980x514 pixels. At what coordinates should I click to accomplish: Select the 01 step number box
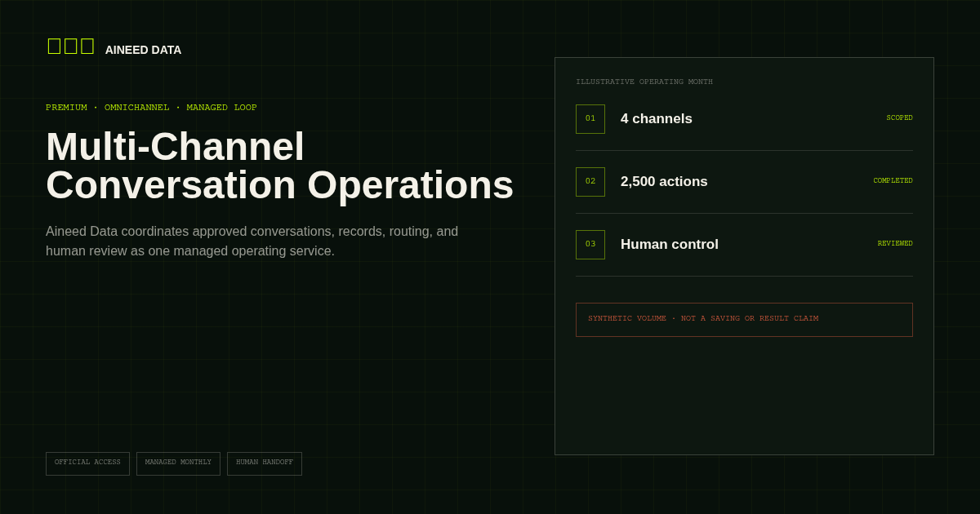pyautogui.click(x=590, y=119)
